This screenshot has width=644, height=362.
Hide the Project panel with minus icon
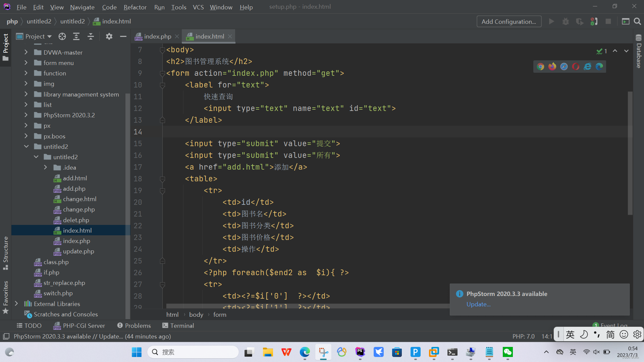123,37
